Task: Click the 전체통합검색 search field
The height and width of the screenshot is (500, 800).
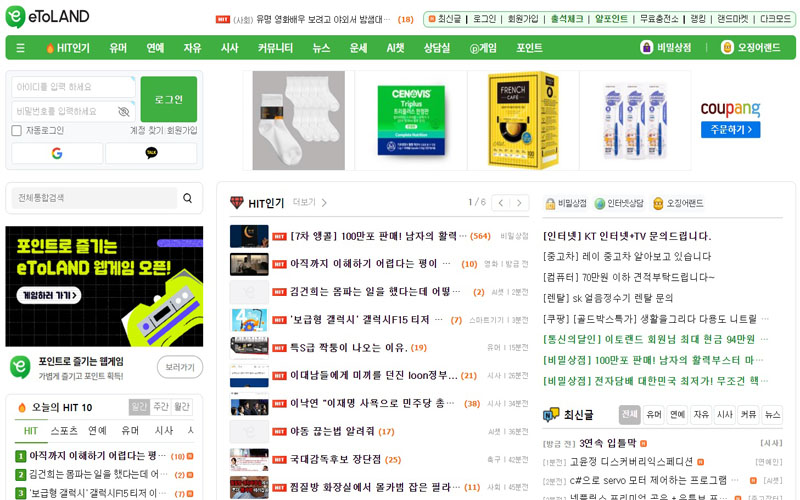Action: pos(94,198)
